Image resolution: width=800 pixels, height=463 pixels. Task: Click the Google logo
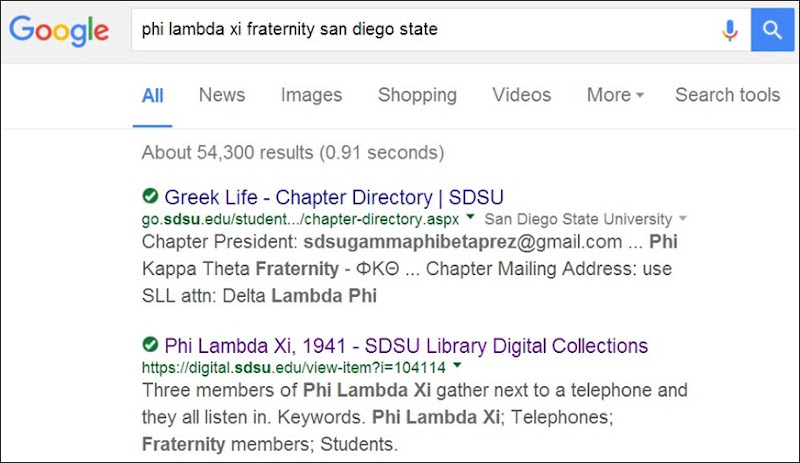62,32
